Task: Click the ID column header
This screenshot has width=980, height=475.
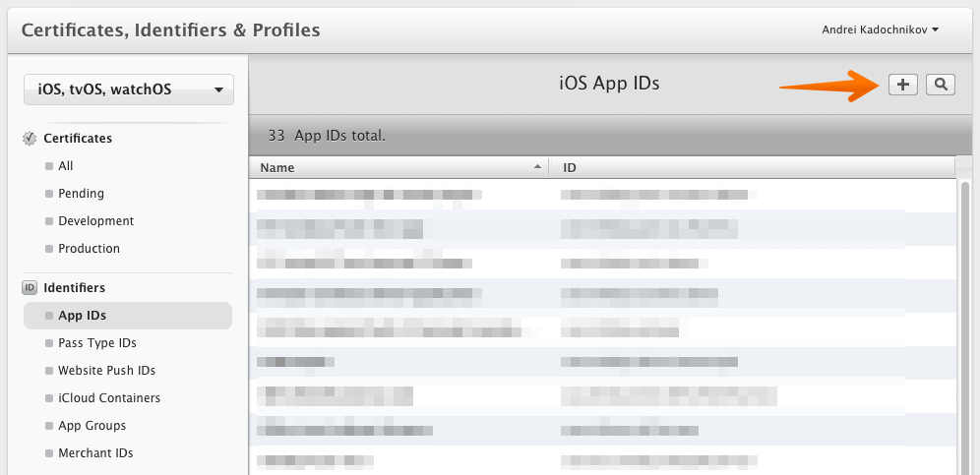Action: [x=753, y=168]
